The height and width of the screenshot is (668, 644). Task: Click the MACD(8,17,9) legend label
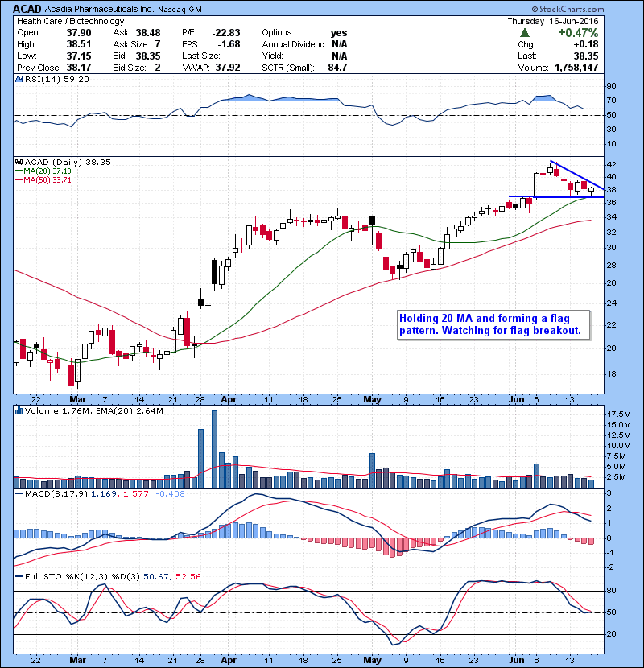[56, 494]
